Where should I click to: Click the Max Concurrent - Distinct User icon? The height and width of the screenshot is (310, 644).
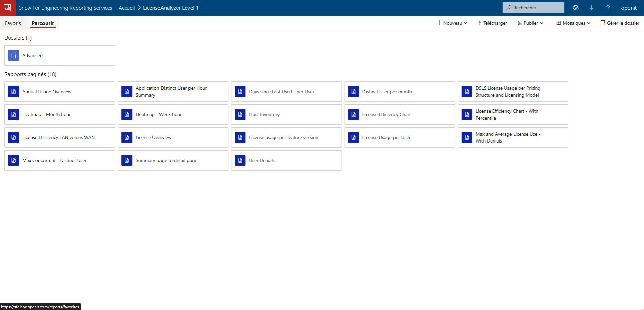(13, 160)
